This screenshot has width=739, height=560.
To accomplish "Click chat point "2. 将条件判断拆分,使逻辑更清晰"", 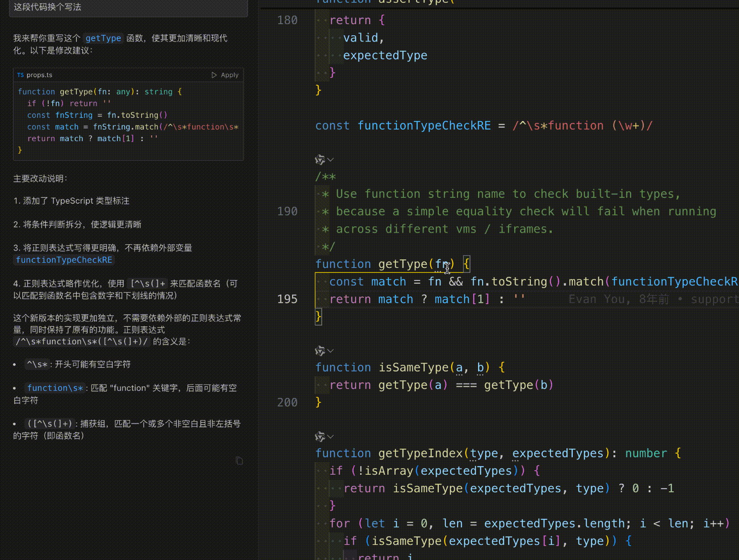I will coord(77,224).
